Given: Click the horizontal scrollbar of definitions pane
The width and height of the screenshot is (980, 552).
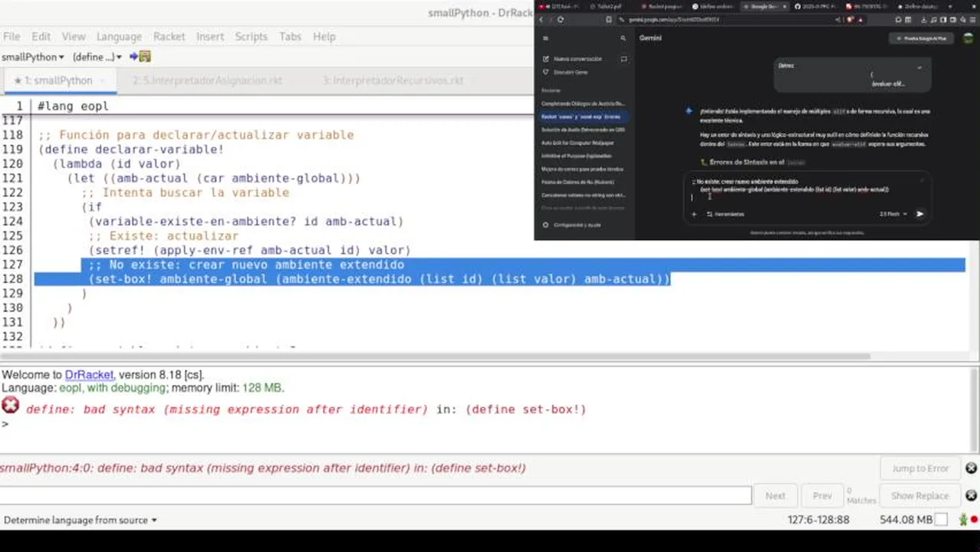Looking at the screenshot, I should tap(435, 356).
